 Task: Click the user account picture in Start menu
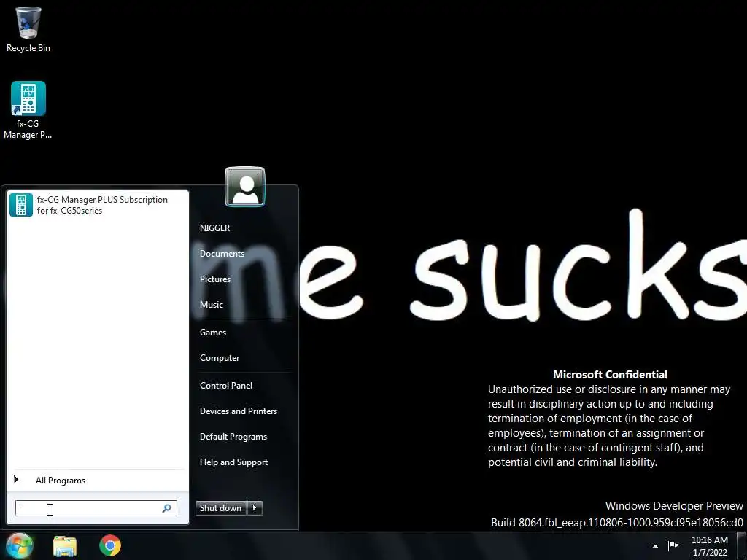pyautogui.click(x=245, y=187)
